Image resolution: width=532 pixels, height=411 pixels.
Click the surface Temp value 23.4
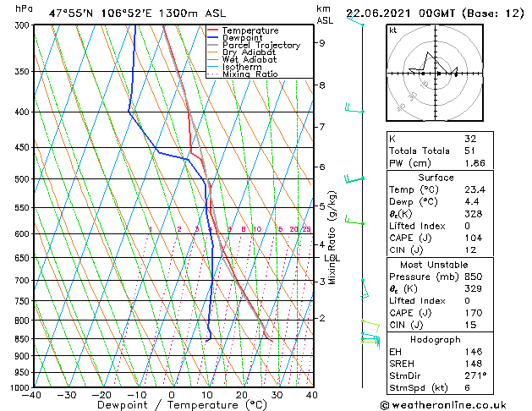475,189
